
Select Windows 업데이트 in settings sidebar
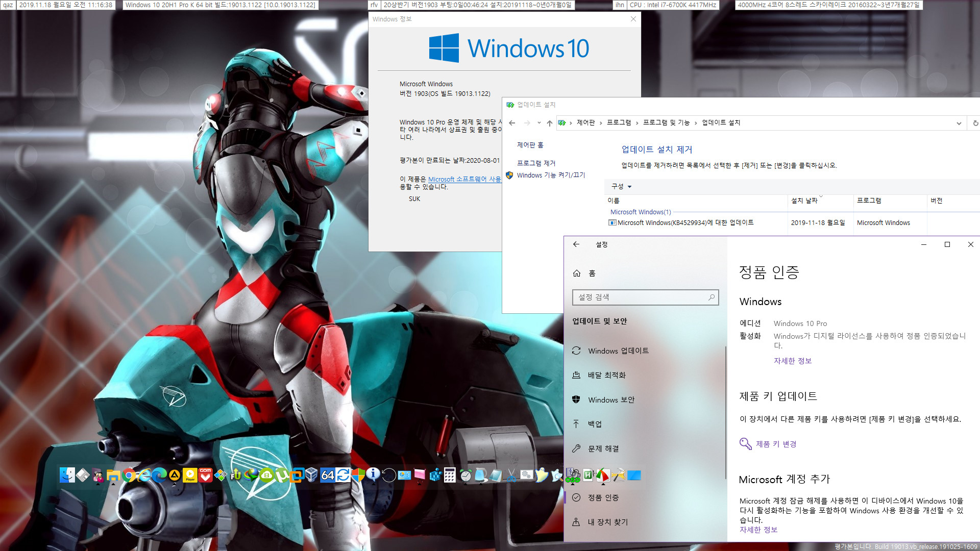pos(645,350)
